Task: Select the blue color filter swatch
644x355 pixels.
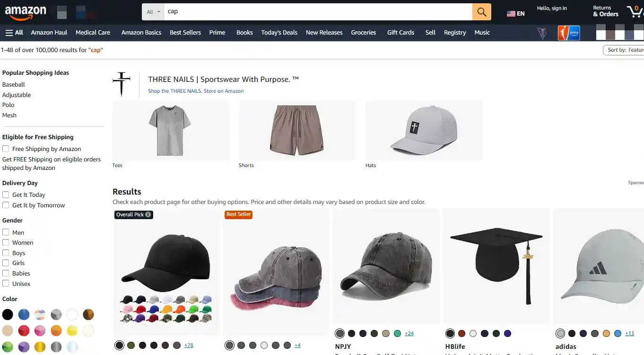Action: point(24,314)
